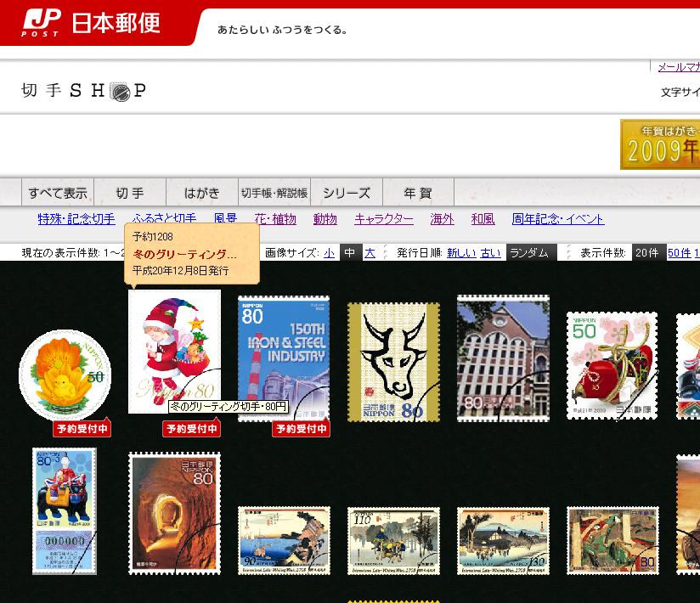This screenshot has width=700, height=603.
Task: Select the 切手帳・解説帳 tab
Action: click(274, 193)
